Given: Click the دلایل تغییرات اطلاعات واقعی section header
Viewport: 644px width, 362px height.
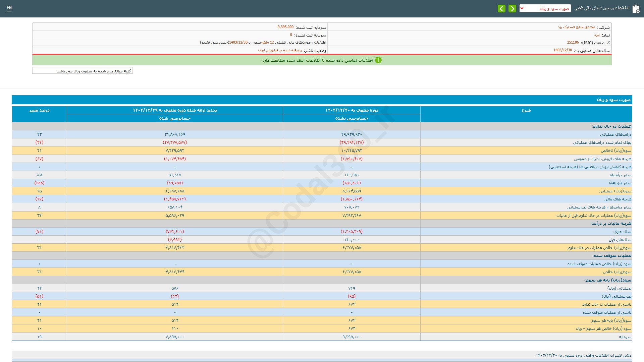Looking at the screenshot, I should click(x=583, y=355).
